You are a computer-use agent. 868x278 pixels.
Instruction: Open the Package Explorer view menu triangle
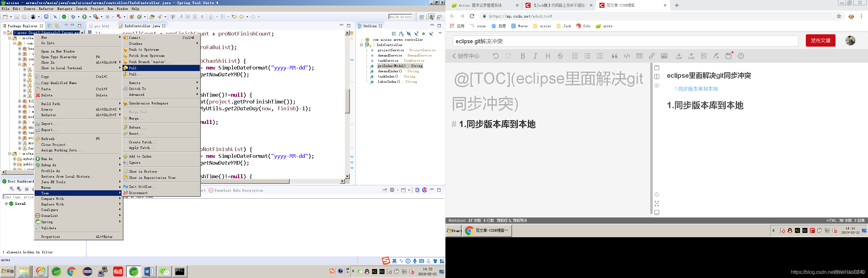point(66,26)
